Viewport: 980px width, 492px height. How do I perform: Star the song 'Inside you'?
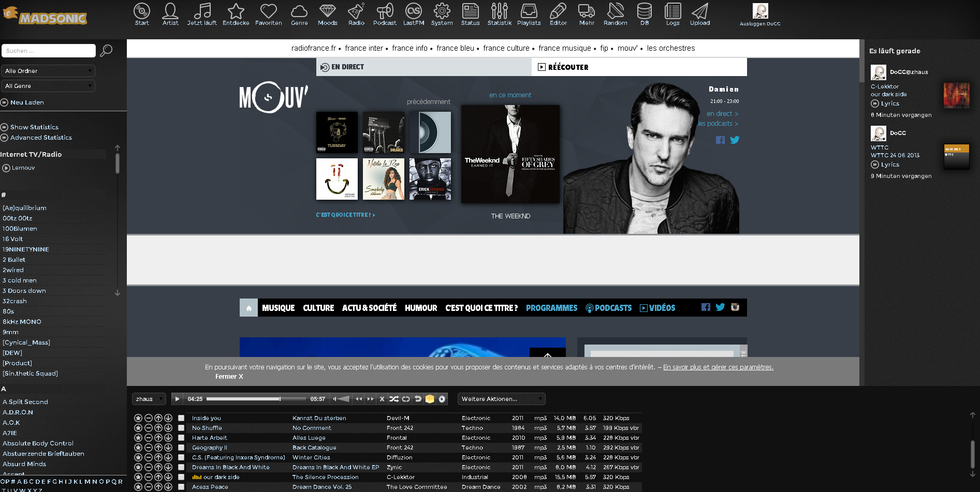[138, 418]
